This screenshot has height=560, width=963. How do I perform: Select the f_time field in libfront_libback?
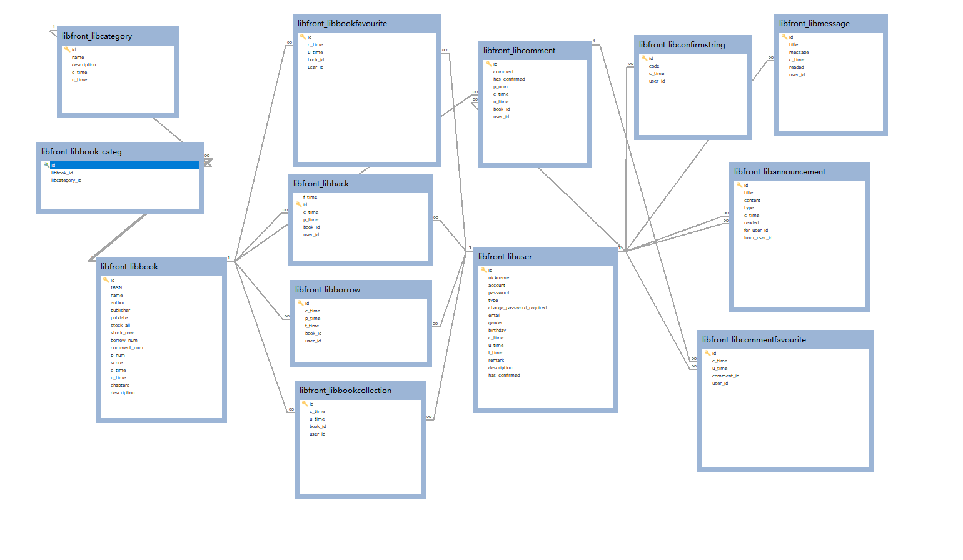click(310, 197)
